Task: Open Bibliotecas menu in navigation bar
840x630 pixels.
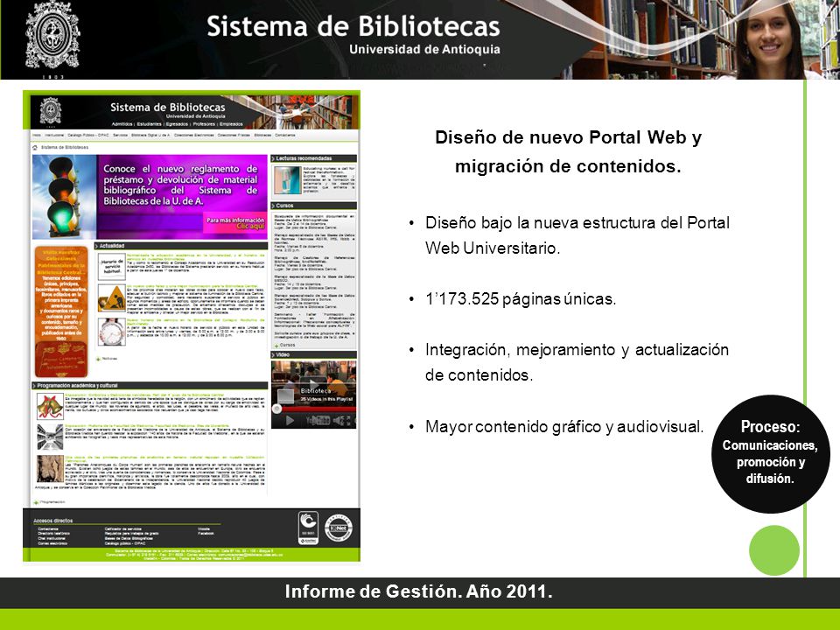Action: [263, 135]
